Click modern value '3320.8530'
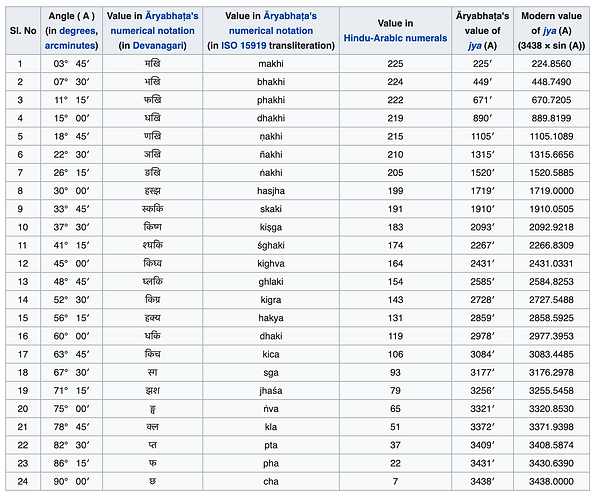Image resolution: width=600 pixels, height=498 pixels. tap(551, 409)
